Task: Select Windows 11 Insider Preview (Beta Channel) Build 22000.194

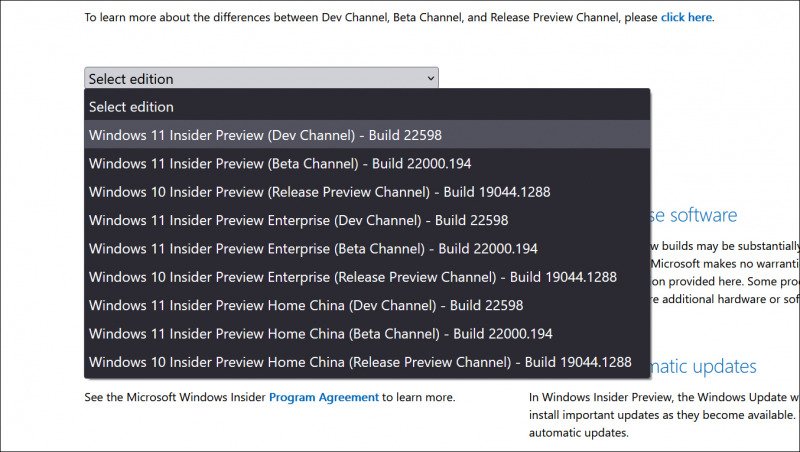Action: coord(367,163)
